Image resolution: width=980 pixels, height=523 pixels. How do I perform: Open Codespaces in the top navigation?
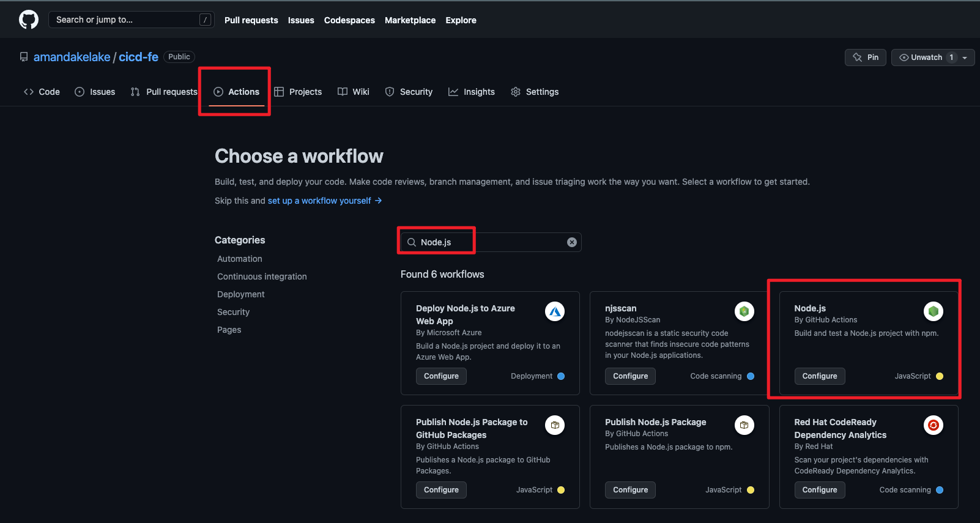[349, 20]
